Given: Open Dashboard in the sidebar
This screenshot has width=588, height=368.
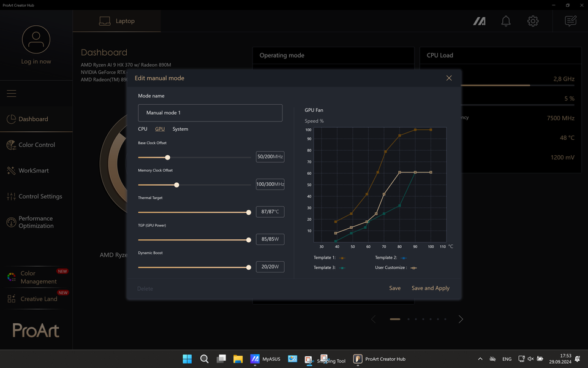Looking at the screenshot, I should pyautogui.click(x=36, y=119).
